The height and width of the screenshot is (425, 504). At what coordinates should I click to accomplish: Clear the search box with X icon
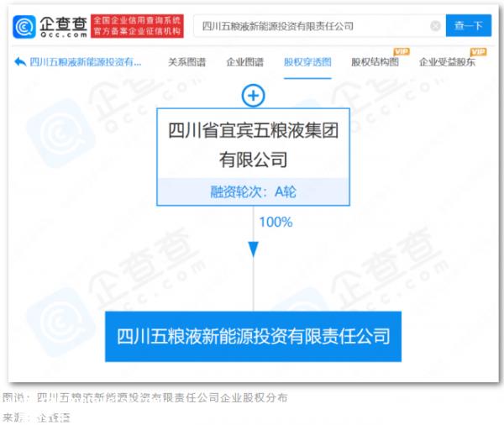click(x=435, y=26)
